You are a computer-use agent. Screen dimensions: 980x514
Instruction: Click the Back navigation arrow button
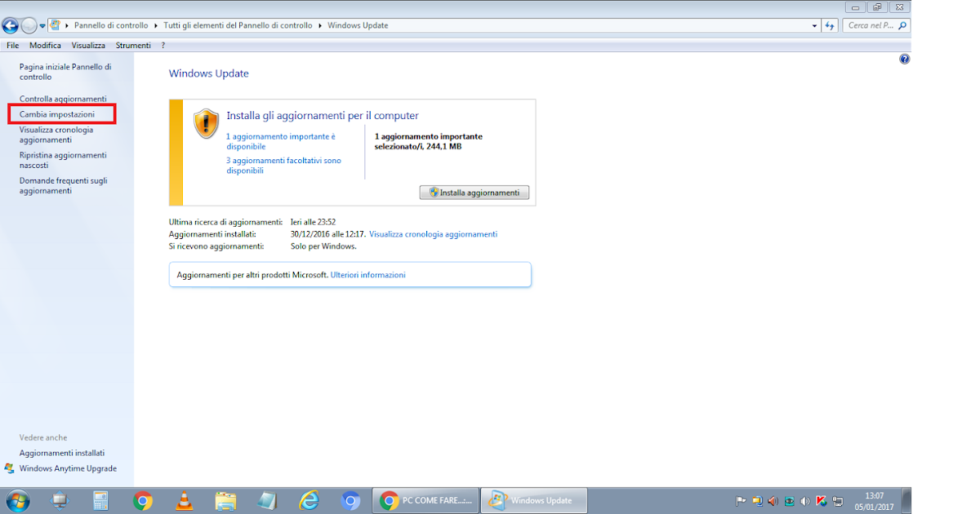pos(11,25)
